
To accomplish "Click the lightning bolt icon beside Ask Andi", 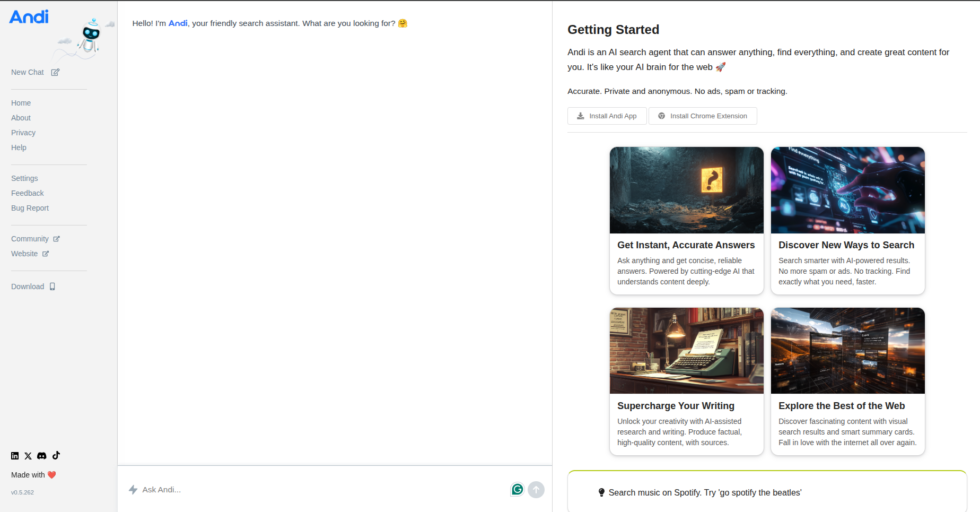I will [x=133, y=490].
